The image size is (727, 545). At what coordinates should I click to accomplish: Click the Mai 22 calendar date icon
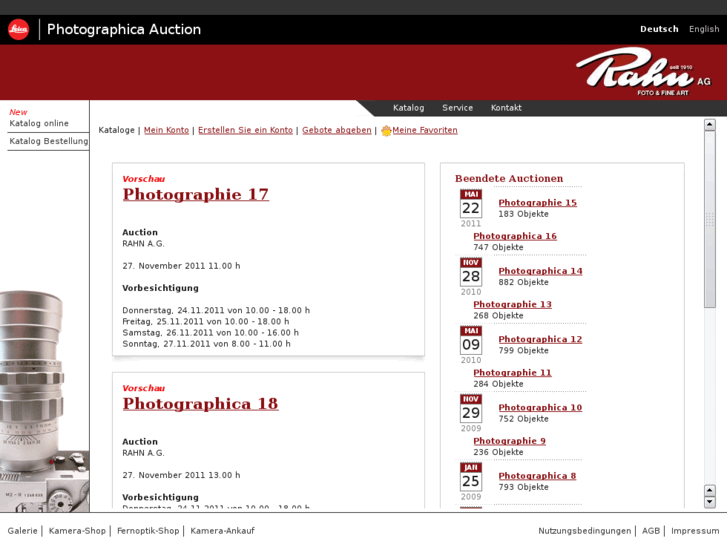(471, 204)
